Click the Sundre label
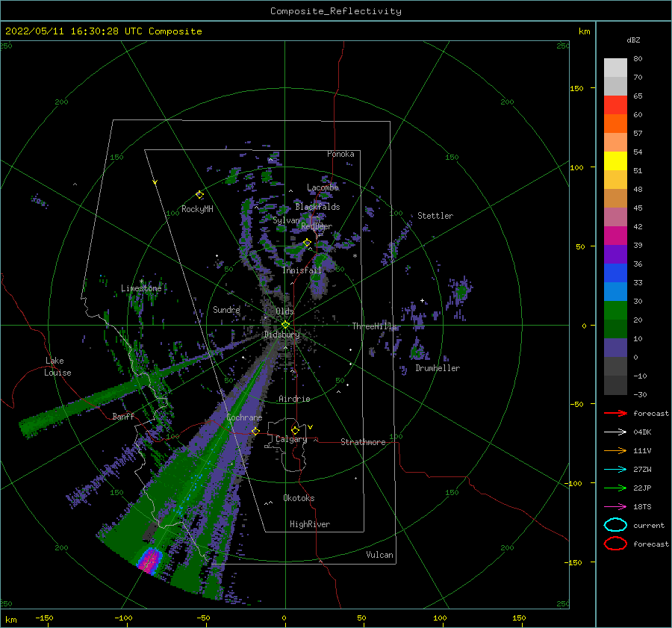The image size is (672, 628). coord(226,309)
